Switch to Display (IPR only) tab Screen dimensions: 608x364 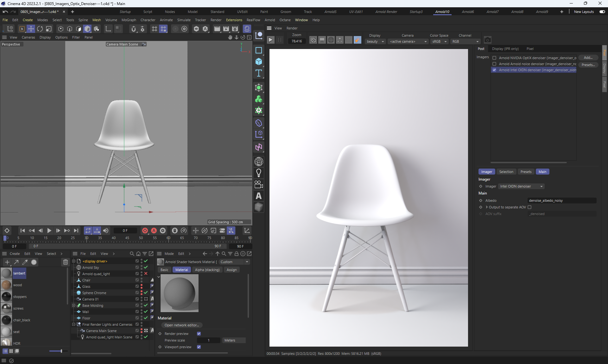(x=505, y=49)
